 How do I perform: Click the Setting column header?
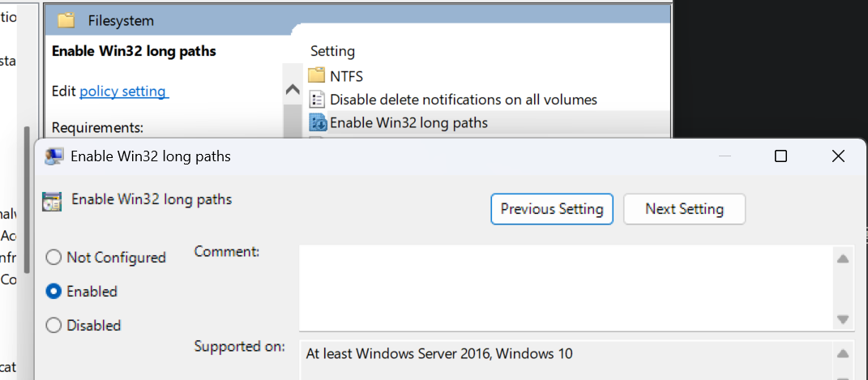point(332,52)
